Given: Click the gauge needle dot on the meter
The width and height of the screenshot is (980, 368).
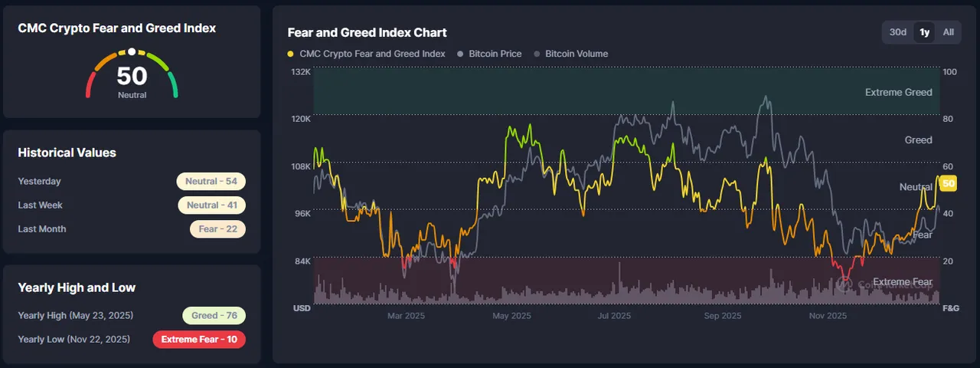Looking at the screenshot, I should click(x=132, y=51).
